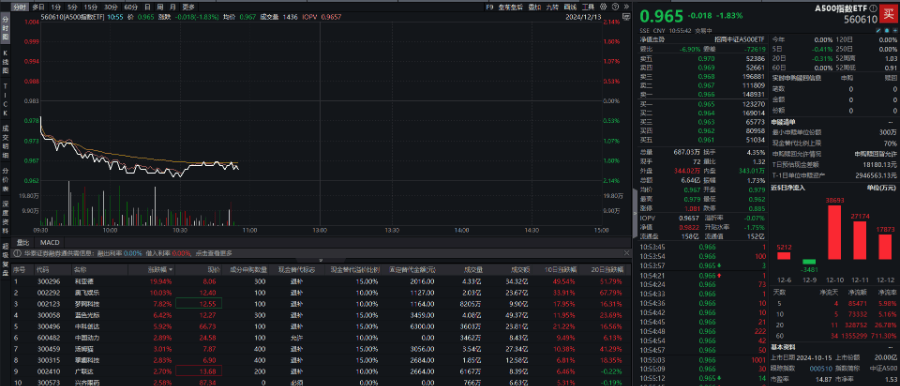
Task: Switch to the MACD indicator tab
Action: 49,242
